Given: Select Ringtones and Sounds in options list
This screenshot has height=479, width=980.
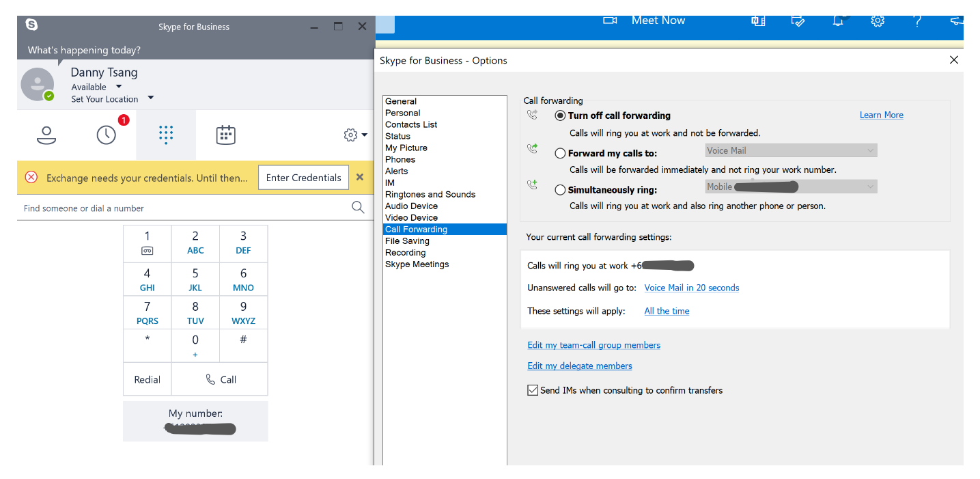Looking at the screenshot, I should [x=430, y=194].
